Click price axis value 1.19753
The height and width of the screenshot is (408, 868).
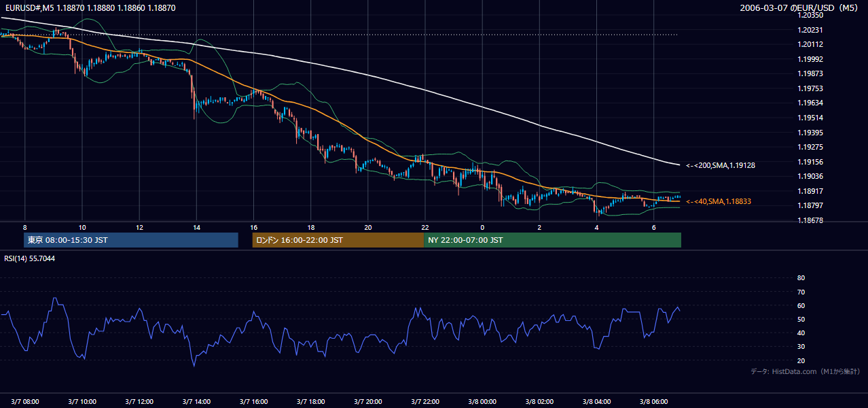[x=810, y=88]
